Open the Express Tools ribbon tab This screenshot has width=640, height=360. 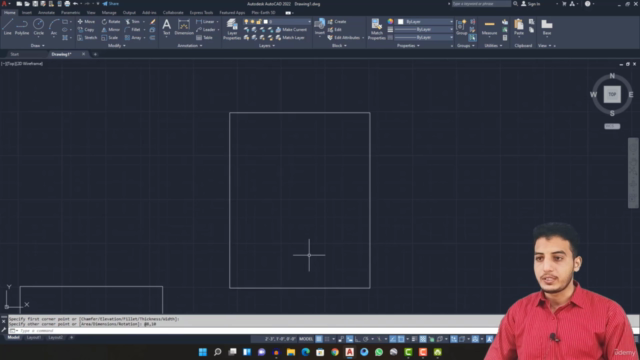point(201,13)
